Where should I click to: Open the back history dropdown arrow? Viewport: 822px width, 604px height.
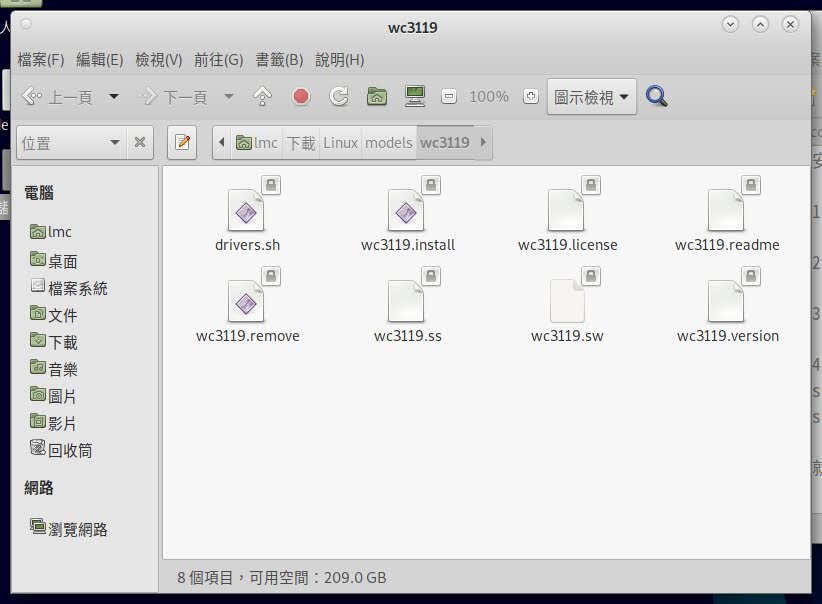114,96
